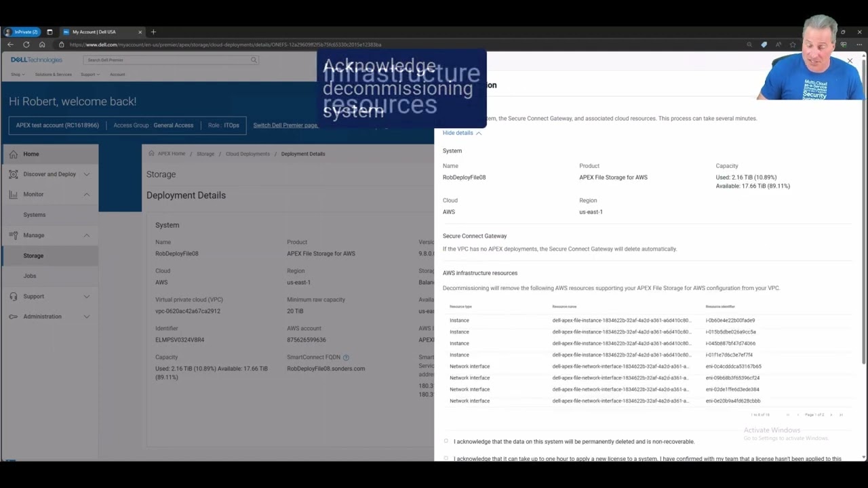The height and width of the screenshot is (488, 868).
Task: Select the My Account | Dell USA tab
Action: click(102, 32)
